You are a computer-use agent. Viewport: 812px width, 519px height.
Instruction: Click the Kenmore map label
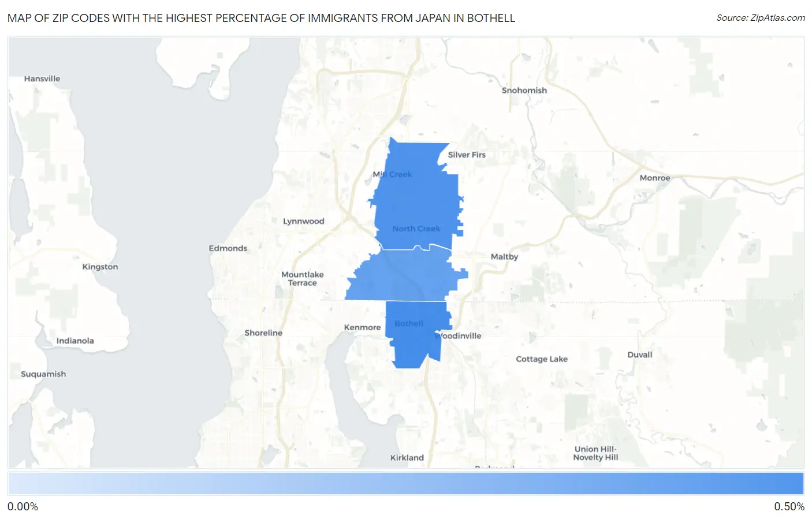362,327
